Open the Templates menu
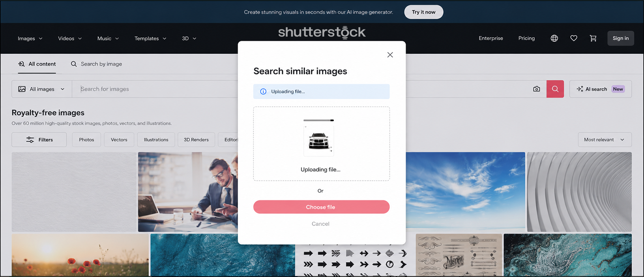 (x=150, y=38)
